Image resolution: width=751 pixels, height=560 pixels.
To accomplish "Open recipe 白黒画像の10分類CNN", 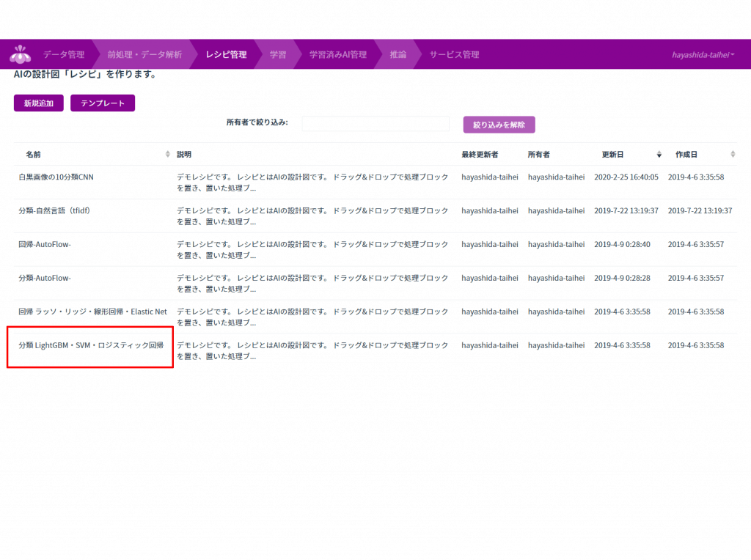I will (x=56, y=177).
